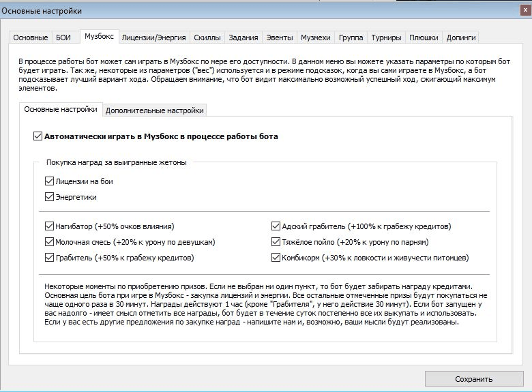
Task: Open the Основные tab
Action: coord(30,37)
